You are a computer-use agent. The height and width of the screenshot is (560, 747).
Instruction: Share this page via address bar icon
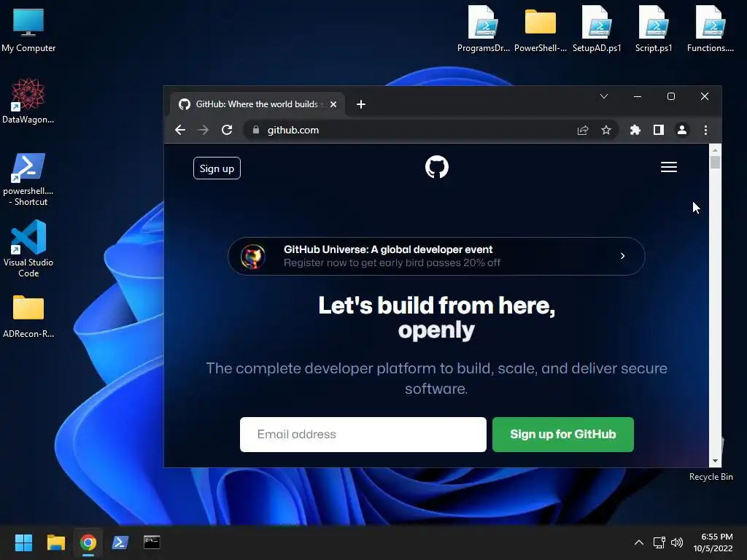(583, 130)
